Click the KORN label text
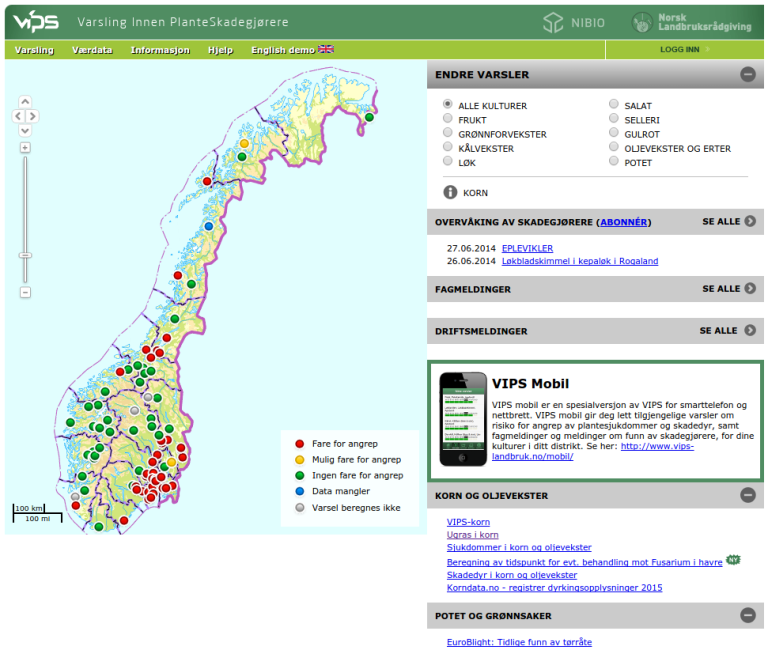768x650 pixels. [x=475, y=193]
